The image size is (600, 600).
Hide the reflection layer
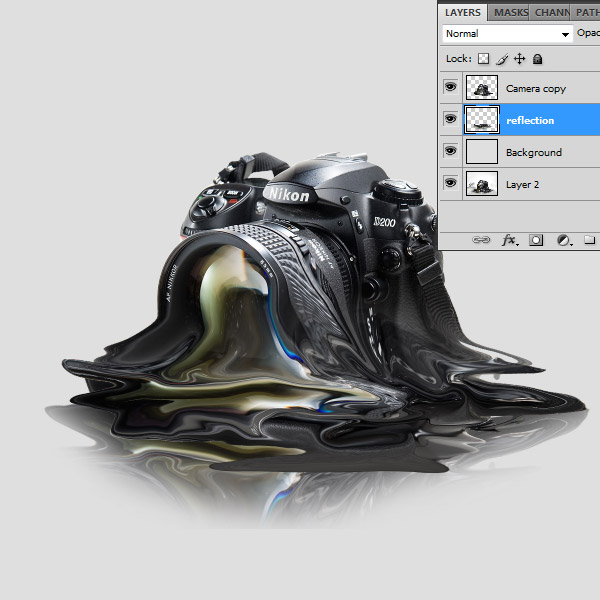coord(450,119)
